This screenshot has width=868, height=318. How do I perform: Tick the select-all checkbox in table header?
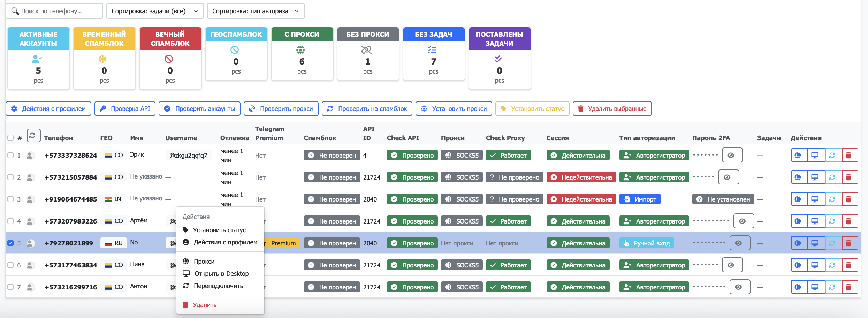point(10,138)
